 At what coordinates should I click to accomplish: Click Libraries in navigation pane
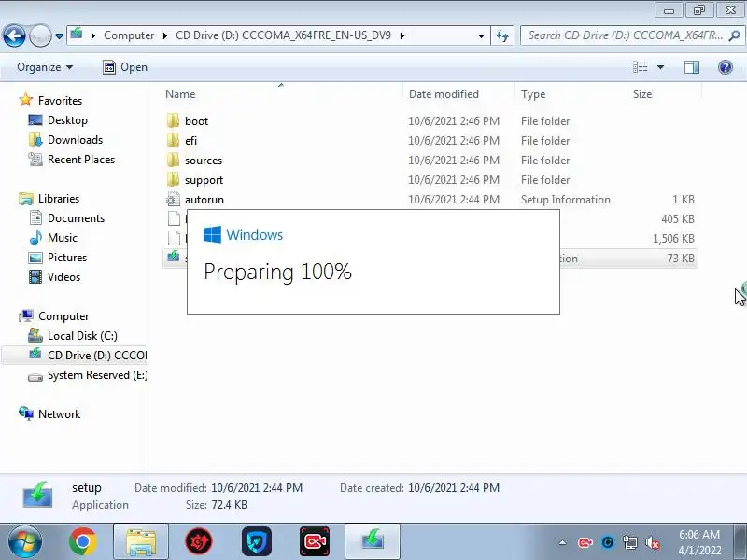tap(59, 198)
